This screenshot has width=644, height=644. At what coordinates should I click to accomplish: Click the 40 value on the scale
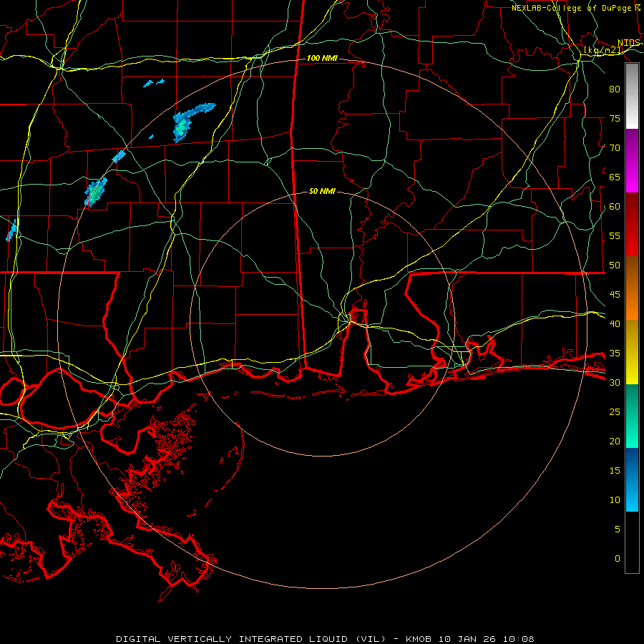pyautogui.click(x=615, y=323)
